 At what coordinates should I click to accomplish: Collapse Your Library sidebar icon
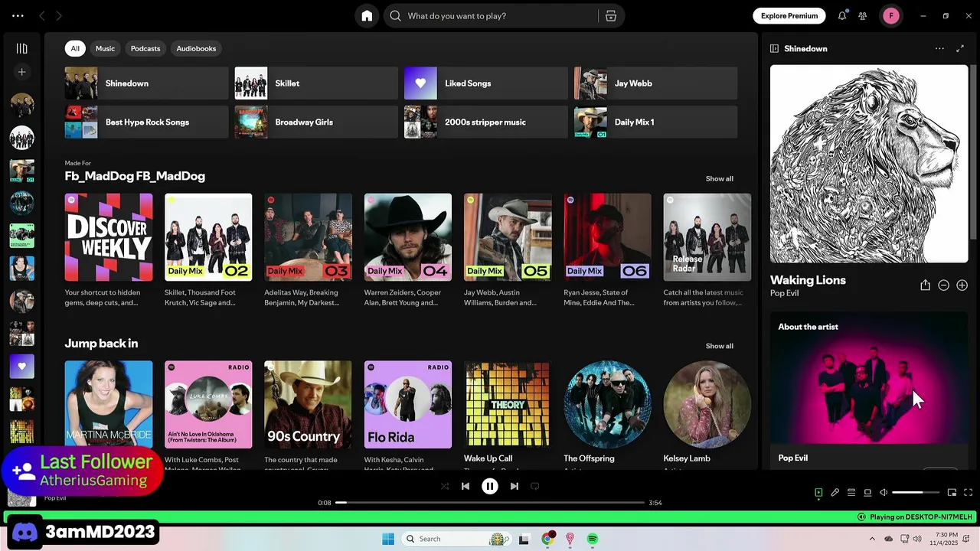pyautogui.click(x=21, y=48)
